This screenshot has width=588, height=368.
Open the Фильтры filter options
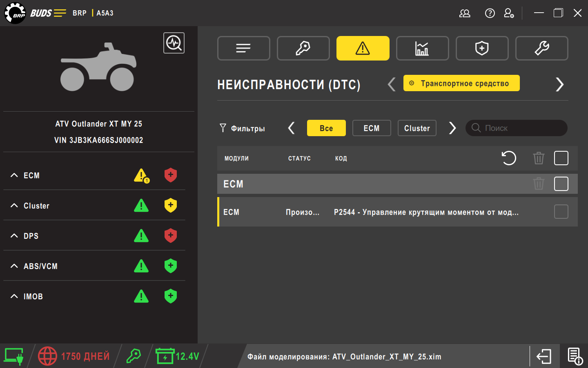(x=242, y=128)
